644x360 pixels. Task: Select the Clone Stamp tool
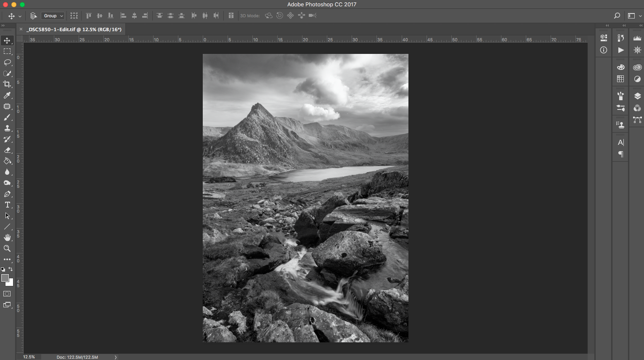7,128
